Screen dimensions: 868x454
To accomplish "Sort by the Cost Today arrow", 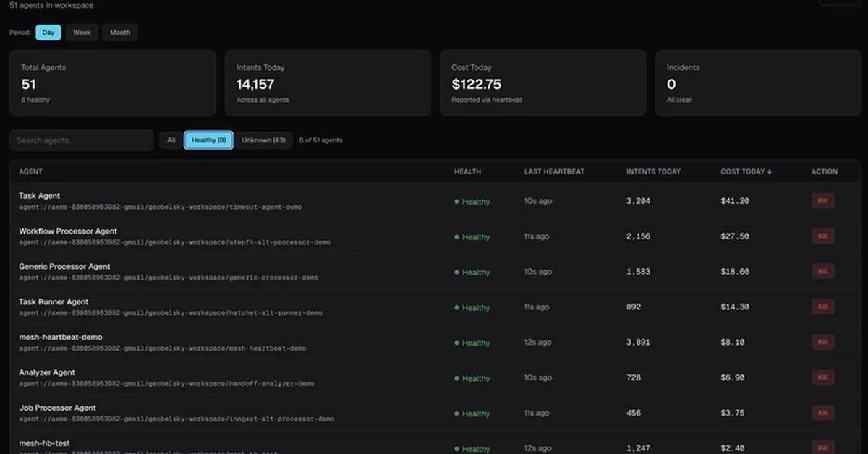I will coord(770,172).
